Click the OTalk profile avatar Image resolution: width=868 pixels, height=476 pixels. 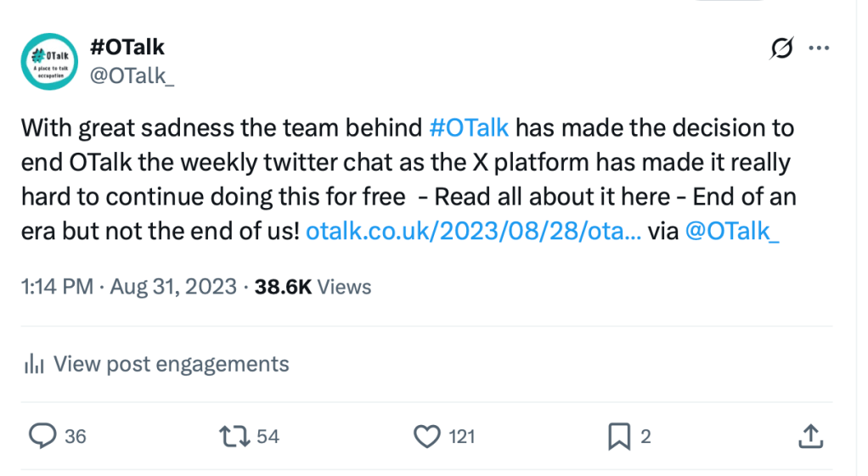49,62
